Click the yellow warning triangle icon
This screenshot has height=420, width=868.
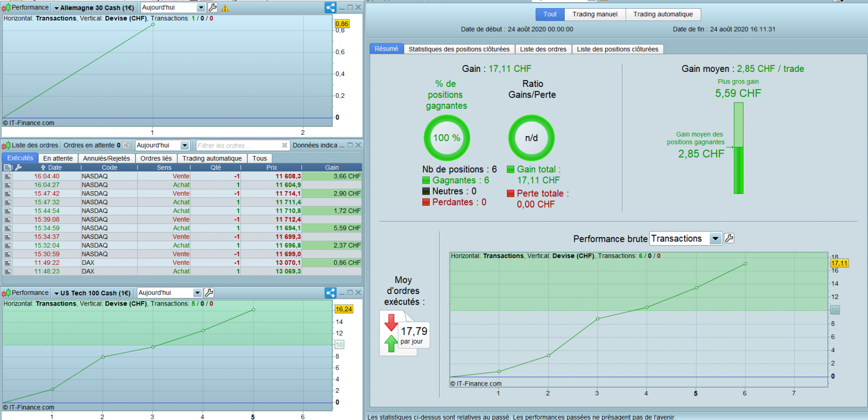click(225, 8)
